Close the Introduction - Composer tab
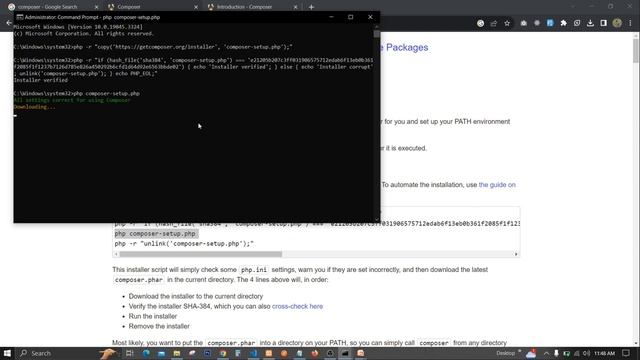The width and height of the screenshot is (640, 360). (296, 7)
